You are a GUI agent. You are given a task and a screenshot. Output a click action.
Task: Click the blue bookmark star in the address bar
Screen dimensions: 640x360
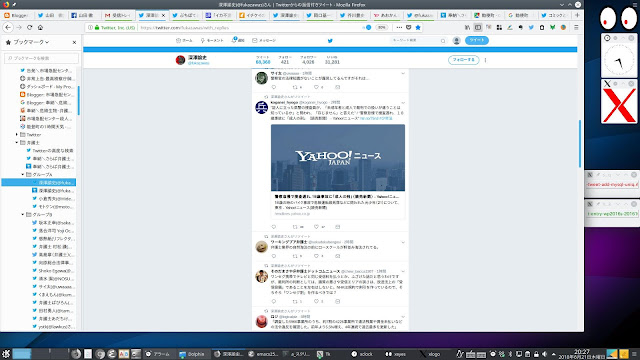click(418, 27)
